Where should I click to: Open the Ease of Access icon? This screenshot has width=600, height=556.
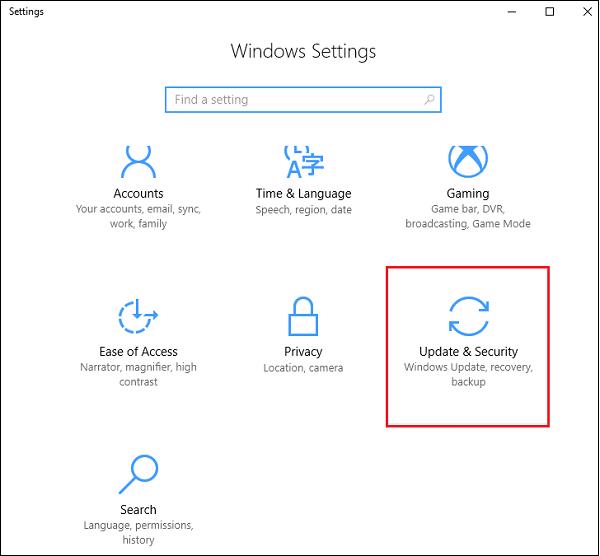[x=138, y=316]
